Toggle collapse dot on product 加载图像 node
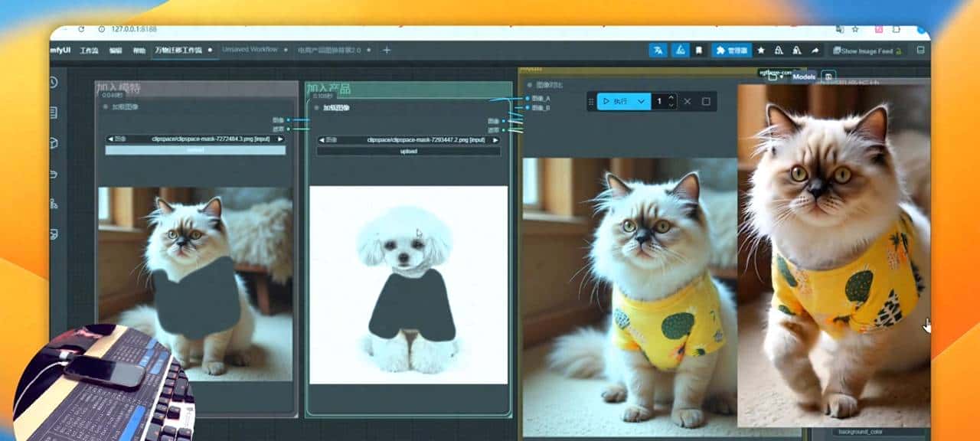Screen dimensions: 980x441 pyautogui.click(x=316, y=108)
